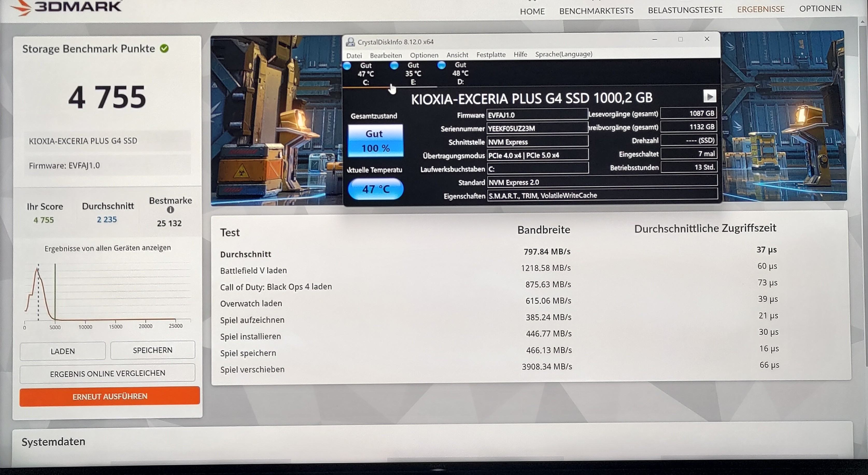This screenshot has height=475, width=868.
Task: Open the Festplatte menu
Action: [491, 54]
